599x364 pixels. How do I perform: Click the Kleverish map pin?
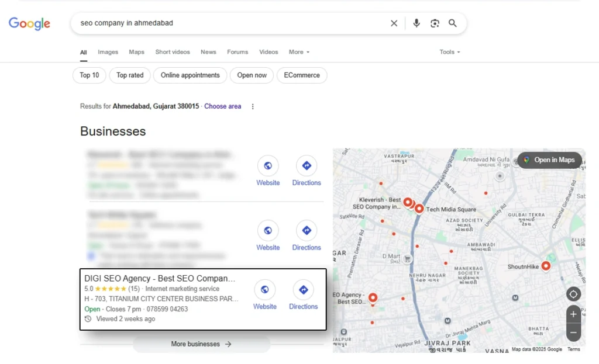coord(408,202)
